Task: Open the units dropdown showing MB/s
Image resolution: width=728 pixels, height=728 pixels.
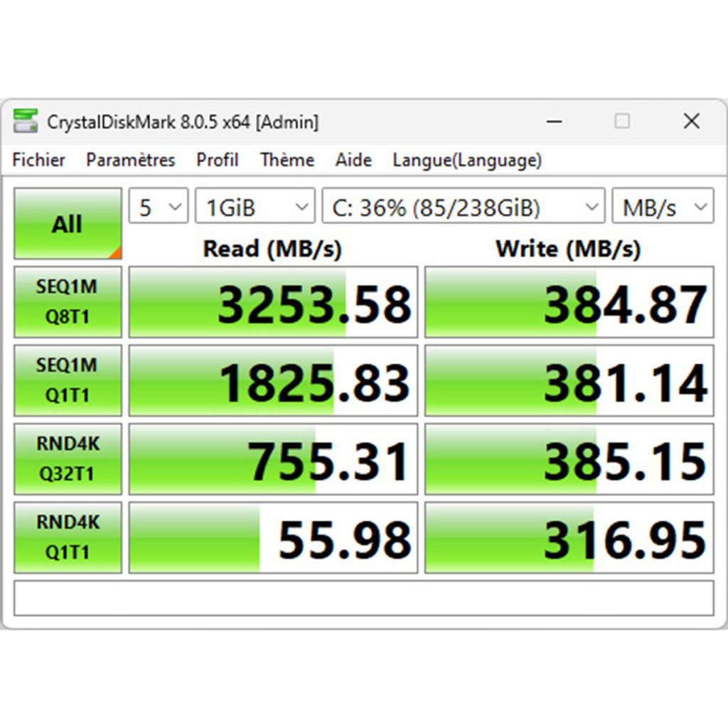Action: [661, 206]
